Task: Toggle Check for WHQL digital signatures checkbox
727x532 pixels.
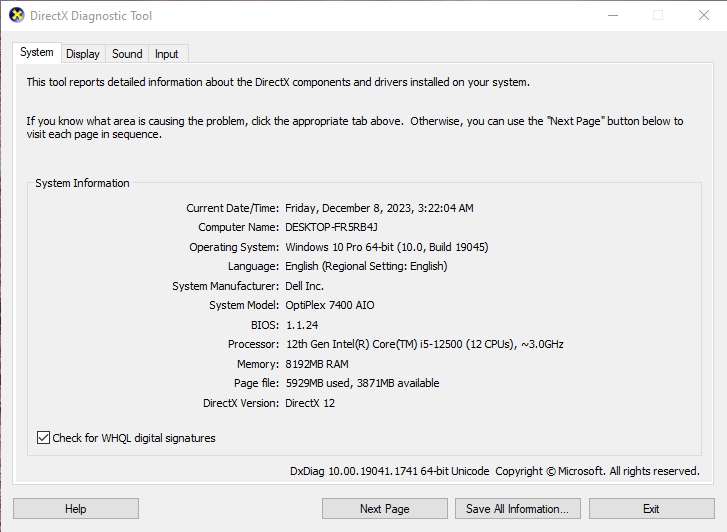Action: point(43,438)
